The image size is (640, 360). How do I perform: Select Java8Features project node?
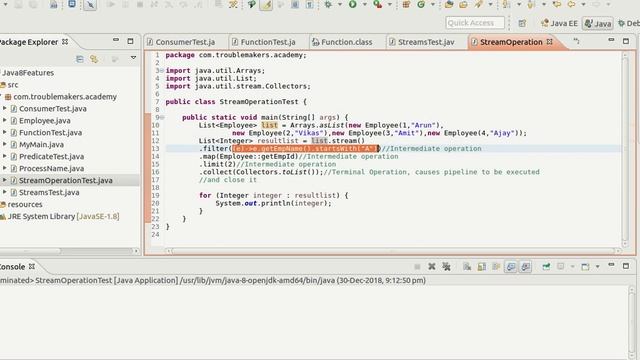coord(28,73)
